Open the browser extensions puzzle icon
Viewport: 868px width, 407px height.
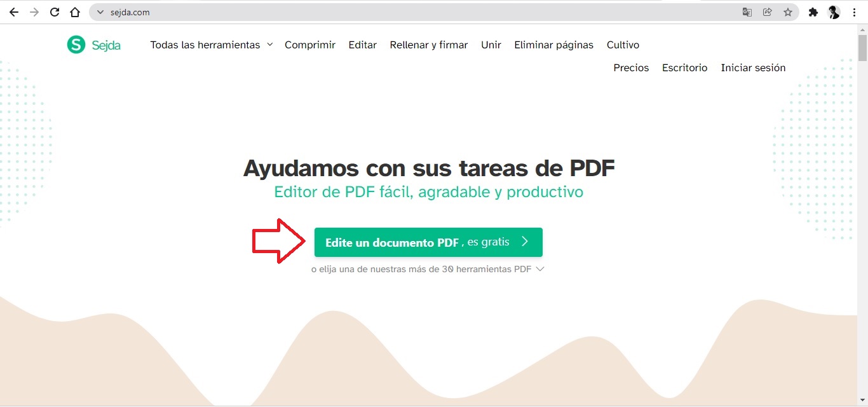tap(813, 11)
